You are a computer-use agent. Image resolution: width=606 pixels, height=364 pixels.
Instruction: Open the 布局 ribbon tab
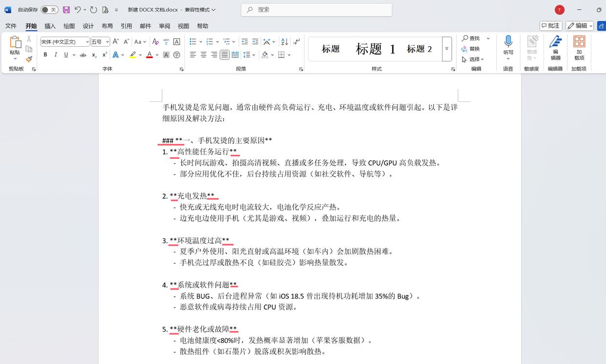click(107, 26)
